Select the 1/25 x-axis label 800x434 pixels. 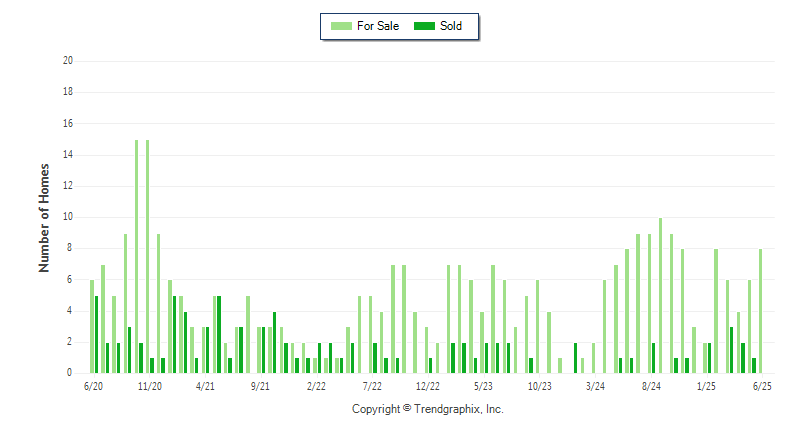click(706, 387)
